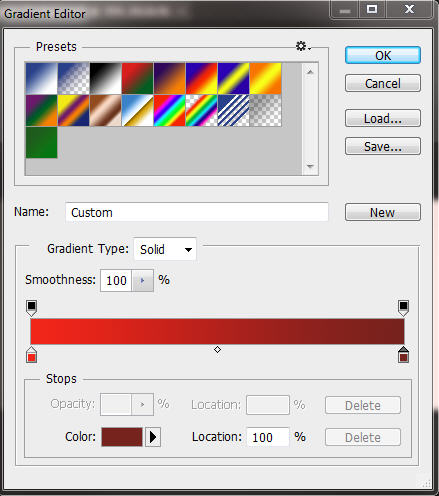Choose the rainbow spectrum gradient preset
439x496 pixels.
(x=170, y=110)
